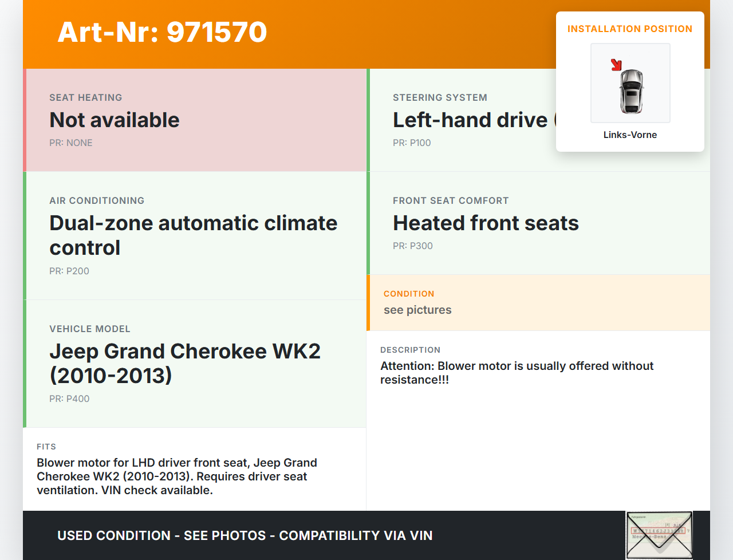Click the PR: NONE code
The image size is (733, 560).
(71, 143)
